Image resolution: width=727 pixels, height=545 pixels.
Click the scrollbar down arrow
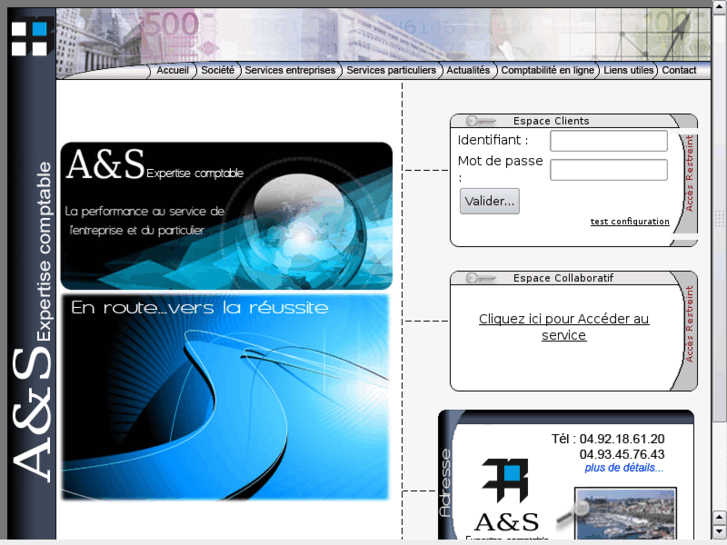point(719,532)
